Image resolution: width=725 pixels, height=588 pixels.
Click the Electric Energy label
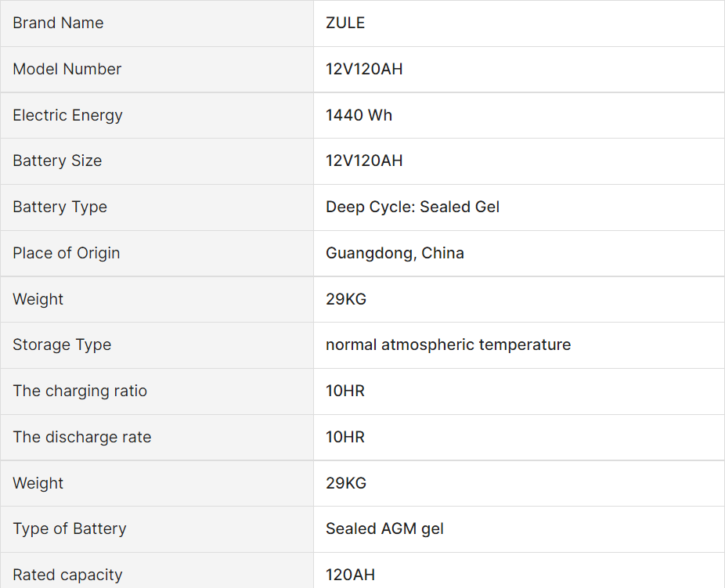68,115
